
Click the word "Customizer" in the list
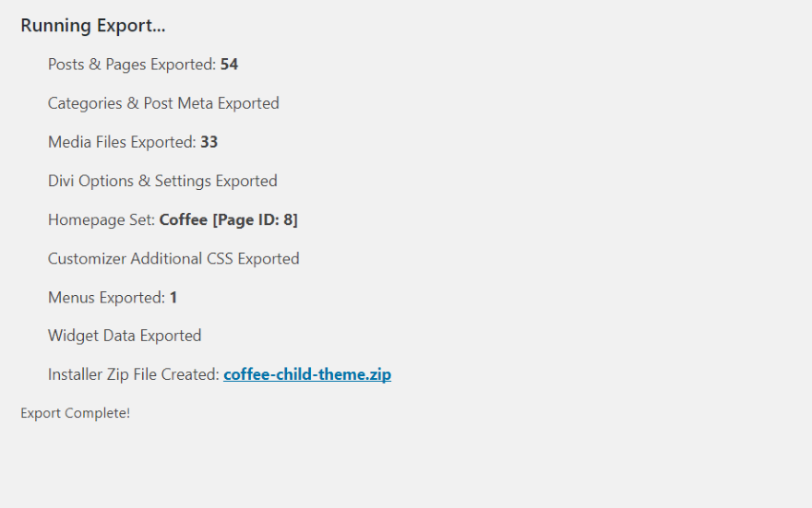(87, 258)
